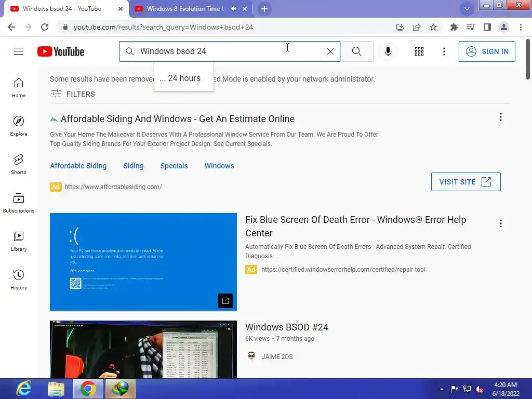532x399 pixels.
Task: Open Subscriptions in the sidebar
Action: (x=19, y=203)
